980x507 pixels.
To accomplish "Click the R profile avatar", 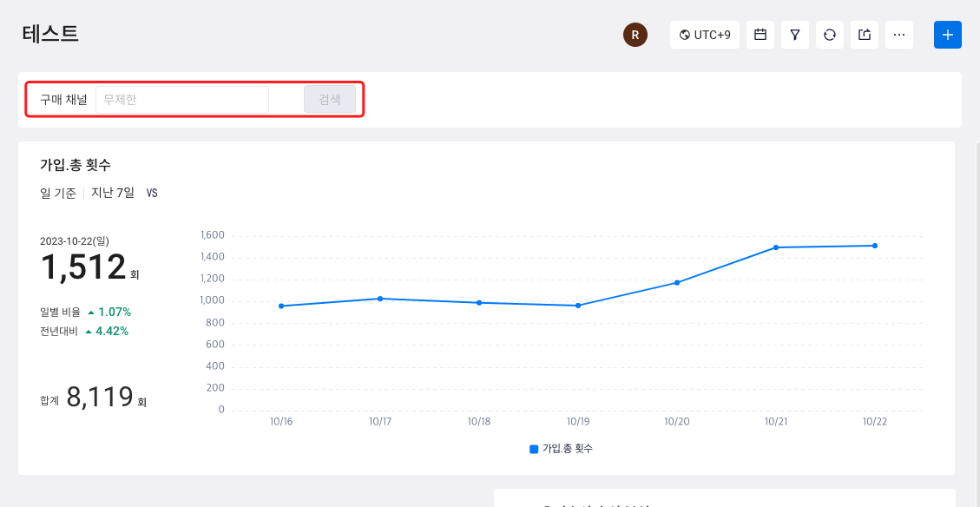I will click(635, 35).
